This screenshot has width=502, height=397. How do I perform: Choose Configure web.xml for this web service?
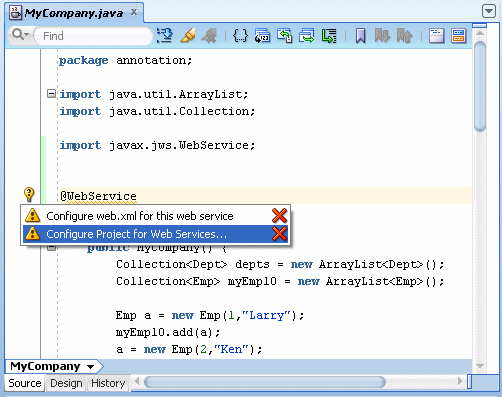point(155,216)
